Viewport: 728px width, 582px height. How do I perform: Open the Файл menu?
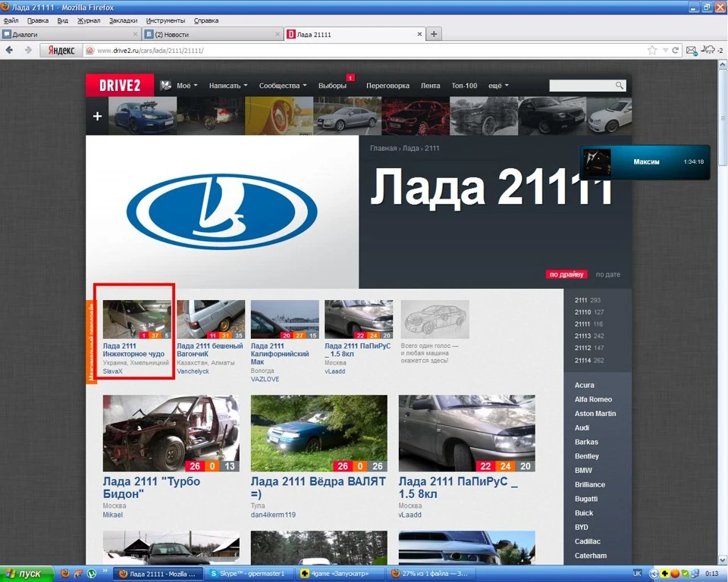pos(11,20)
